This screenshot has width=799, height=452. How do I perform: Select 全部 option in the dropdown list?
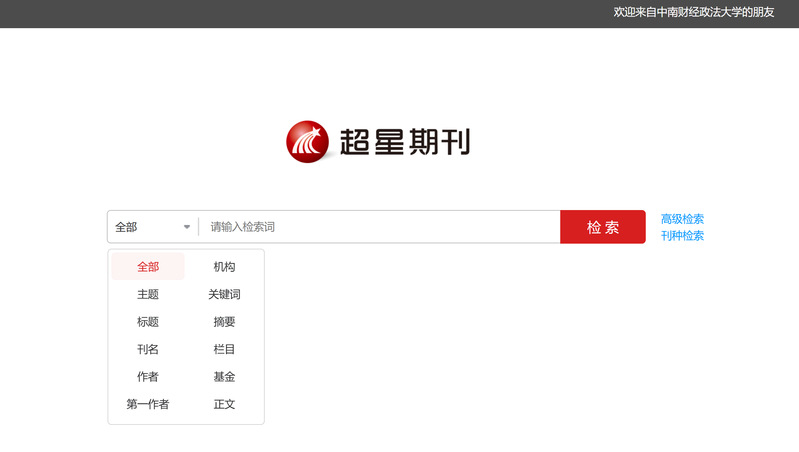click(x=148, y=267)
